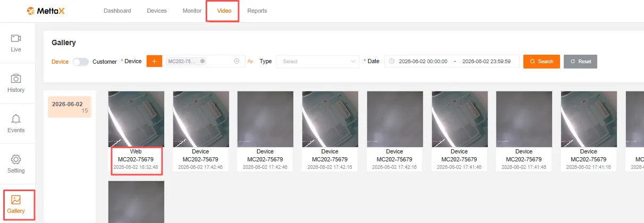Open the Live video sidebar section
The height and width of the screenshot is (223, 644).
click(16, 43)
